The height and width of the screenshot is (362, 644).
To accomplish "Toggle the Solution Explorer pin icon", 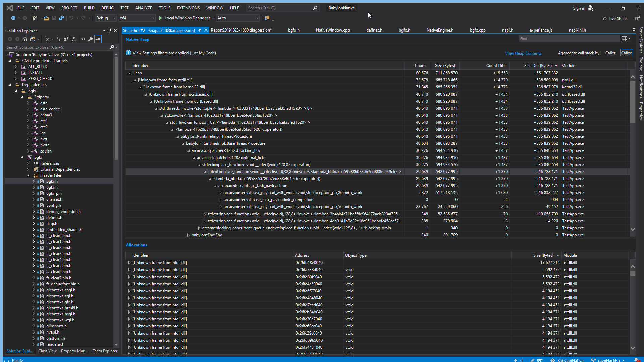I will (110, 31).
